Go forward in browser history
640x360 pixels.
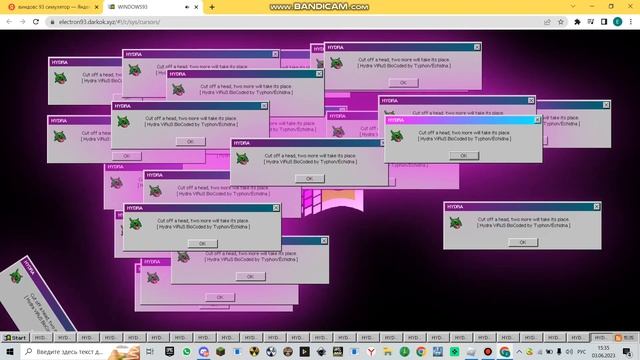click(22, 22)
